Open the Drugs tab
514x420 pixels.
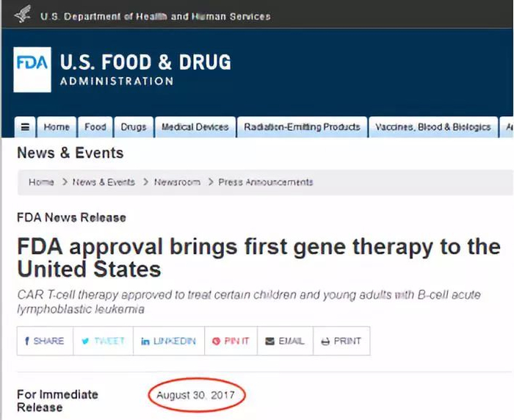(x=134, y=127)
